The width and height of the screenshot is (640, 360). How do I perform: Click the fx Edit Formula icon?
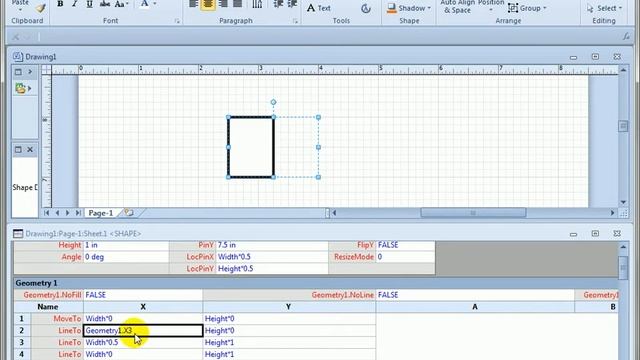[x=626, y=37]
